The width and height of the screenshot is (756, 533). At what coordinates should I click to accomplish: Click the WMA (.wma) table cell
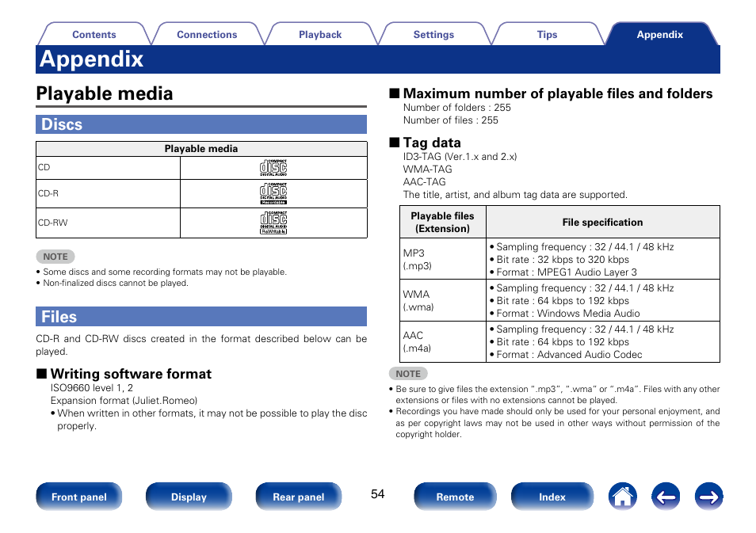(443, 300)
